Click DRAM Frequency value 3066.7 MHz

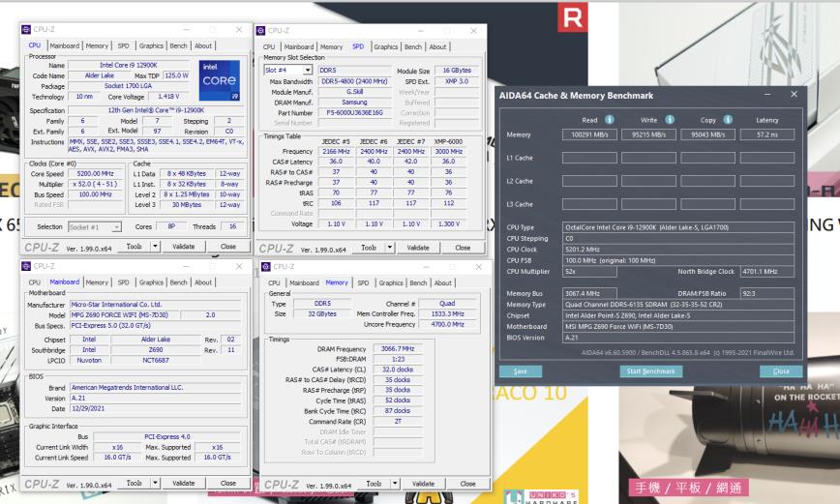coord(398,348)
